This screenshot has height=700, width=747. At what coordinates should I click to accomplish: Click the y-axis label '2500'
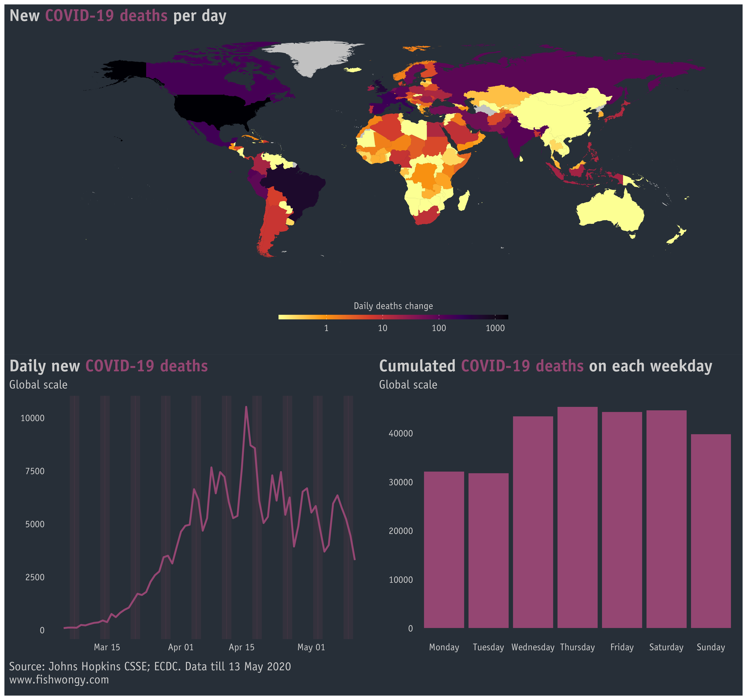click(35, 577)
